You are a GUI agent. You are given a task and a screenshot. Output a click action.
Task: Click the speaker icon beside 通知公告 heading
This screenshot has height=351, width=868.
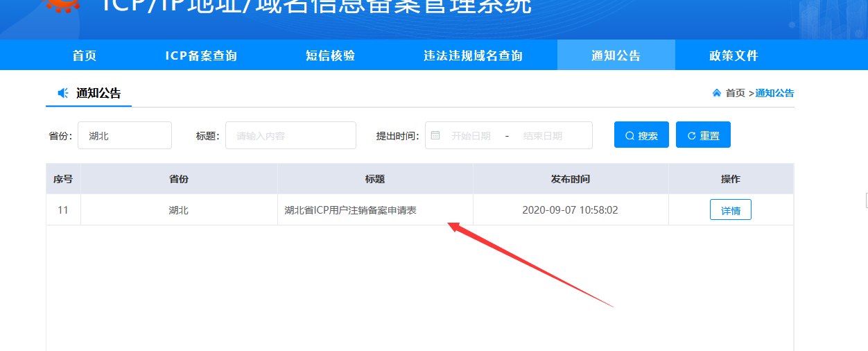coord(63,93)
